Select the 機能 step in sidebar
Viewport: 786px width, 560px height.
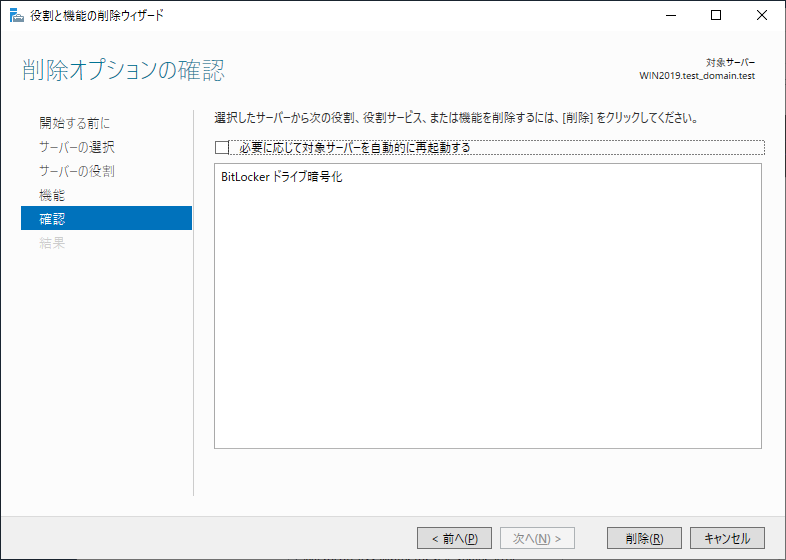52,195
